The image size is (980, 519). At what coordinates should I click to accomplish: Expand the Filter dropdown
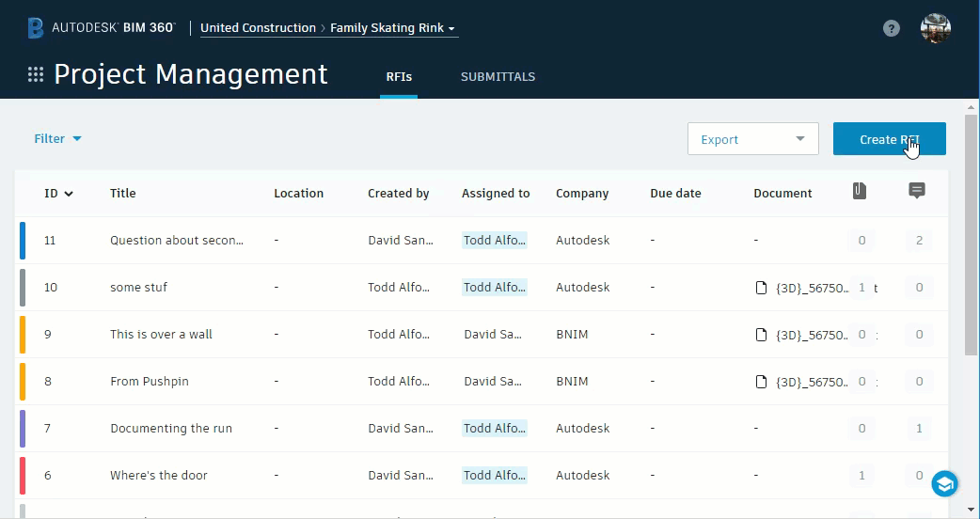tap(58, 139)
